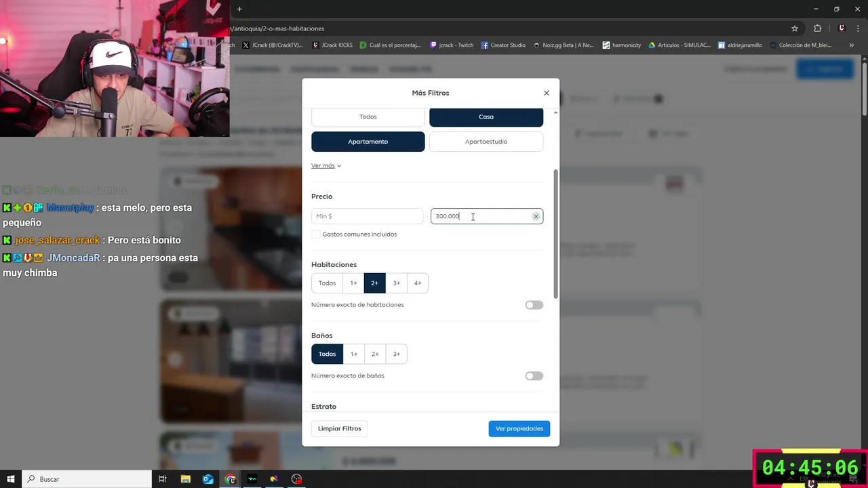868x488 pixels.
Task: Click Limpiar Filtros button
Action: (340, 428)
